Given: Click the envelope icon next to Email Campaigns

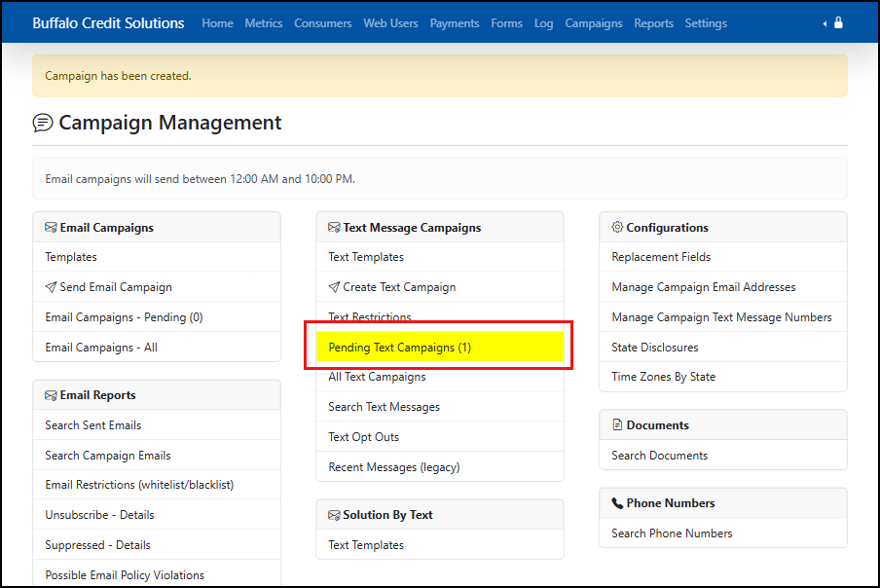Looking at the screenshot, I should click(51, 227).
